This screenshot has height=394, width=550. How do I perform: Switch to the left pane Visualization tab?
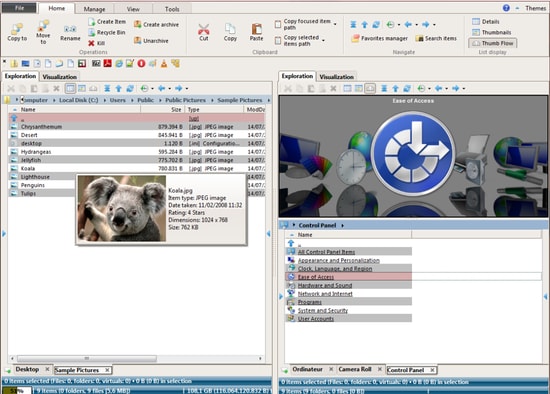59,76
